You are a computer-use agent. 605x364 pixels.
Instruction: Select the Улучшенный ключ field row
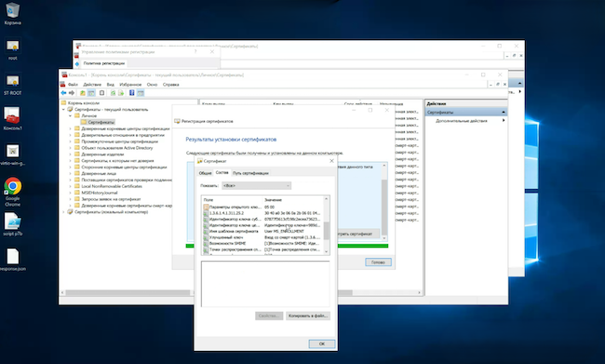tap(263, 237)
